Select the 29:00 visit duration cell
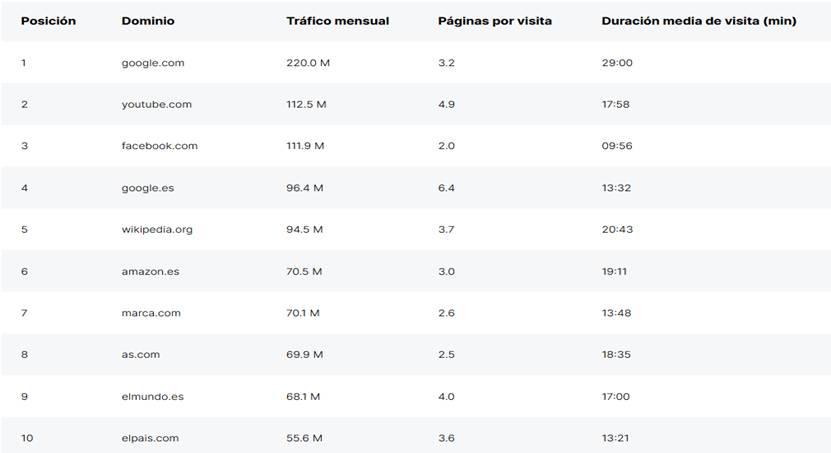The height and width of the screenshot is (453, 831). pos(617,63)
